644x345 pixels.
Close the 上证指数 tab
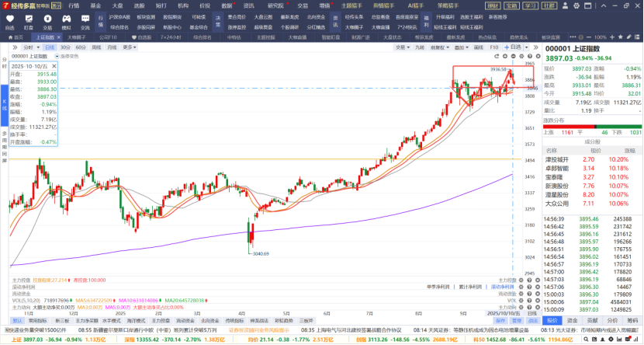pos(60,37)
